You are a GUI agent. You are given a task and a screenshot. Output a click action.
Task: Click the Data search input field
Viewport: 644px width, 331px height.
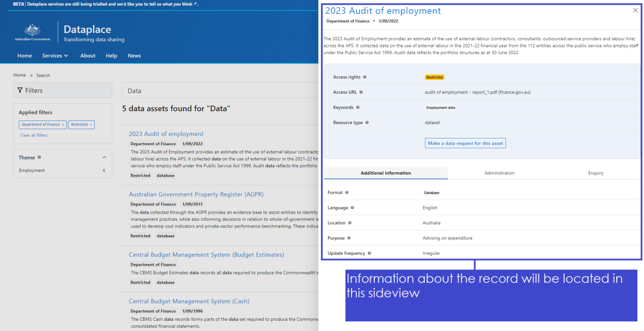[x=220, y=91]
